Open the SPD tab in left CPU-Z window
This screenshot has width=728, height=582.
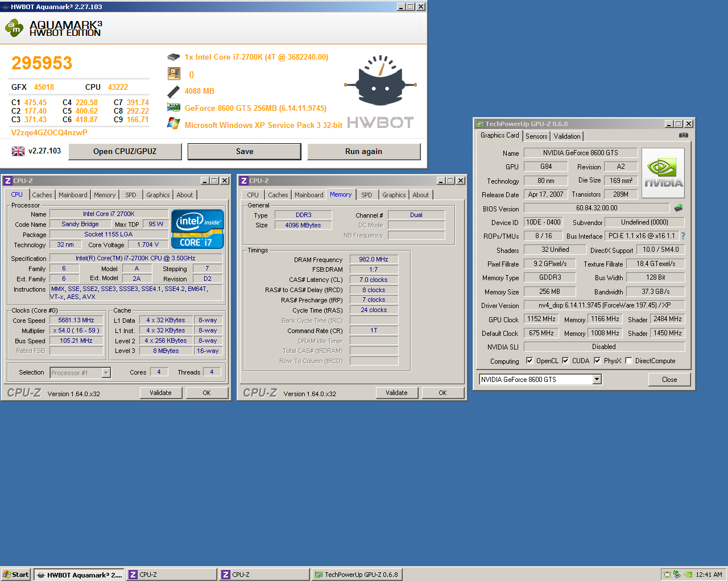(x=131, y=195)
